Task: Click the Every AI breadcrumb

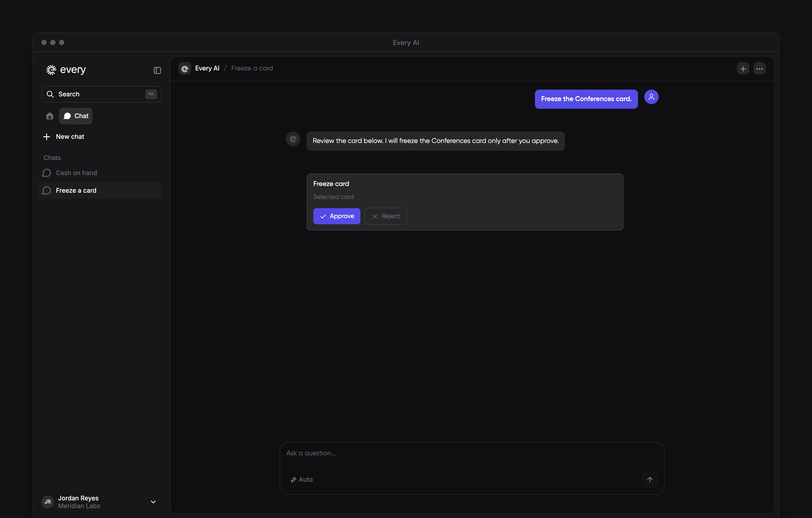Action: coord(207,68)
